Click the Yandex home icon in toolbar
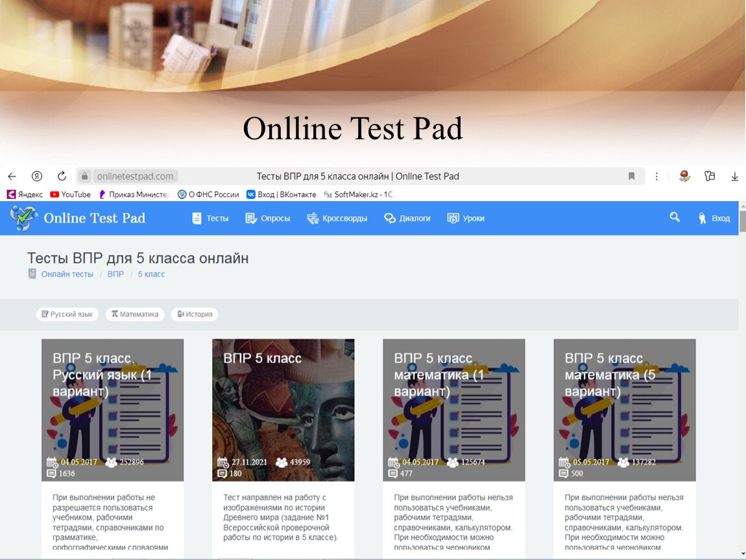746x560 pixels. pos(37,176)
